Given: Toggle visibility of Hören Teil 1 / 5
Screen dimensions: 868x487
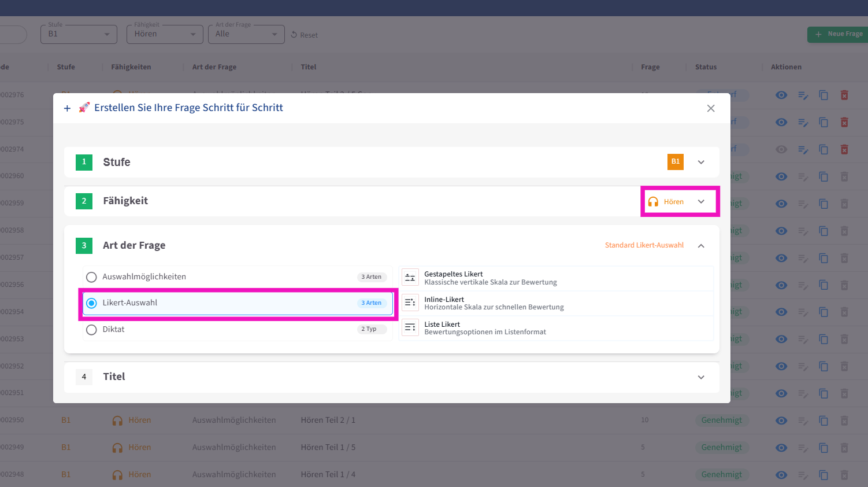Looking at the screenshot, I should tap(781, 448).
